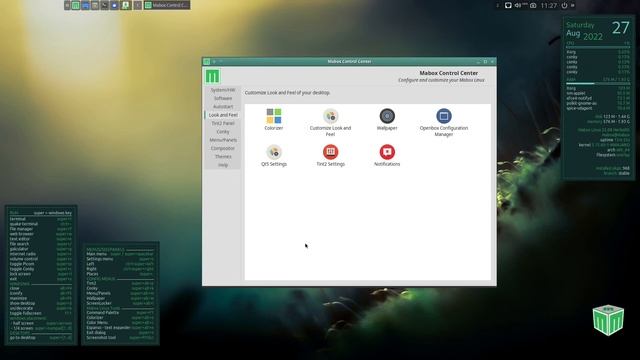This screenshot has height=360, width=640.
Task: Maximize the Mabox Control Center window
Action: [485, 62]
